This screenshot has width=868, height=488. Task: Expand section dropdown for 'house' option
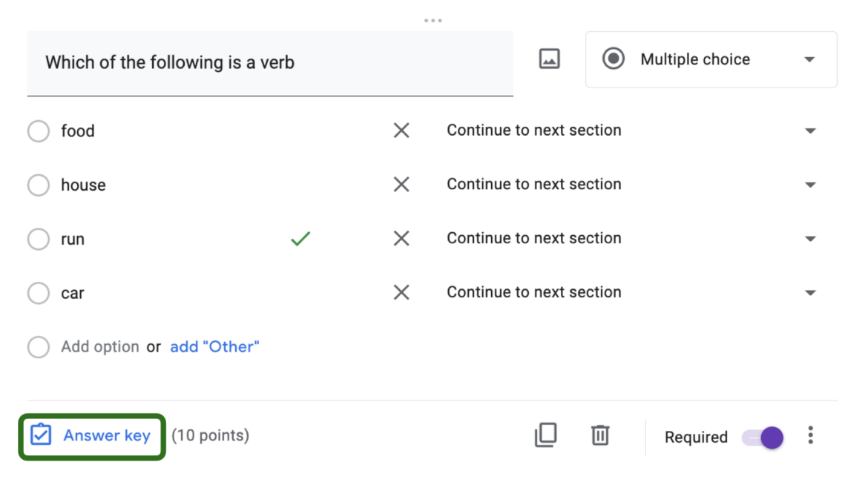click(x=810, y=185)
